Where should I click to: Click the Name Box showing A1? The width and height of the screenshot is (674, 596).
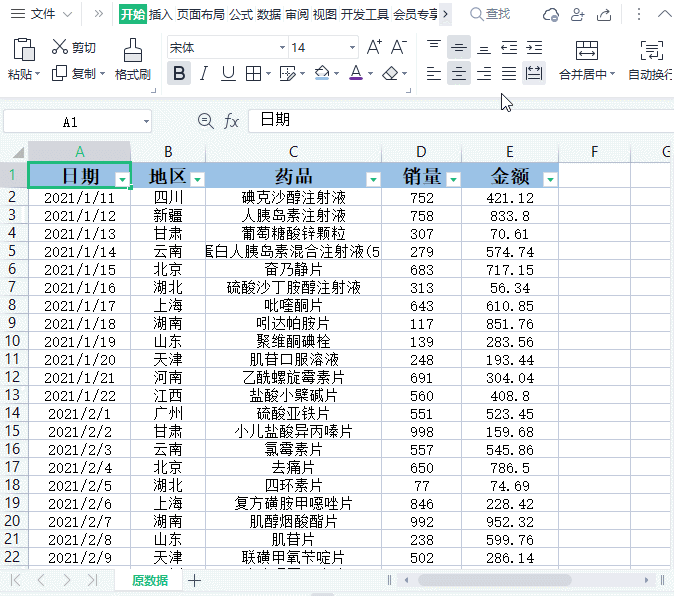coord(70,121)
